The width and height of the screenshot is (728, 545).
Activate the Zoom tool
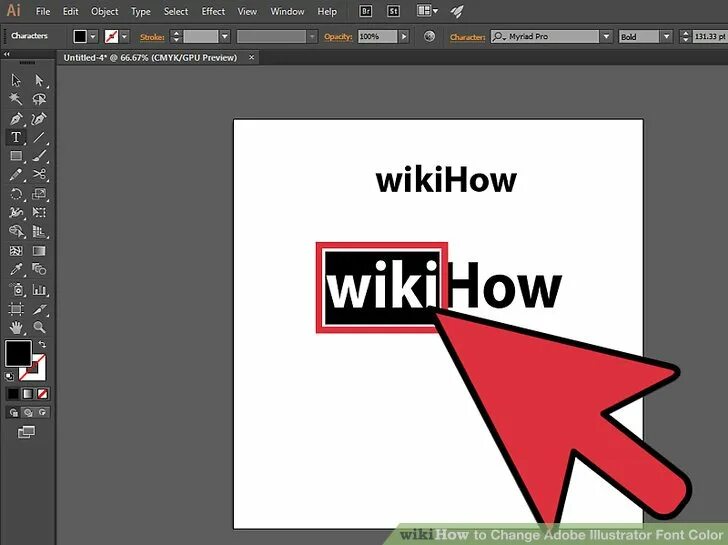point(39,327)
